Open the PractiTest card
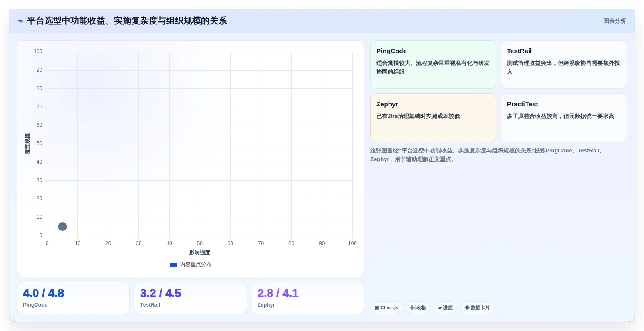 click(x=564, y=118)
